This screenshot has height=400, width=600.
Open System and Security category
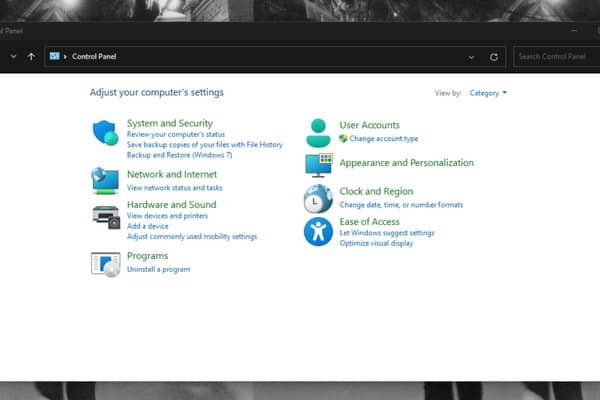(x=170, y=123)
